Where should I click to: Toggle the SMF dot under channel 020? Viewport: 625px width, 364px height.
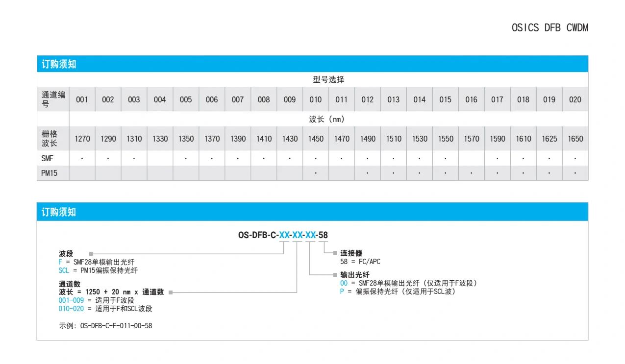coord(575,158)
